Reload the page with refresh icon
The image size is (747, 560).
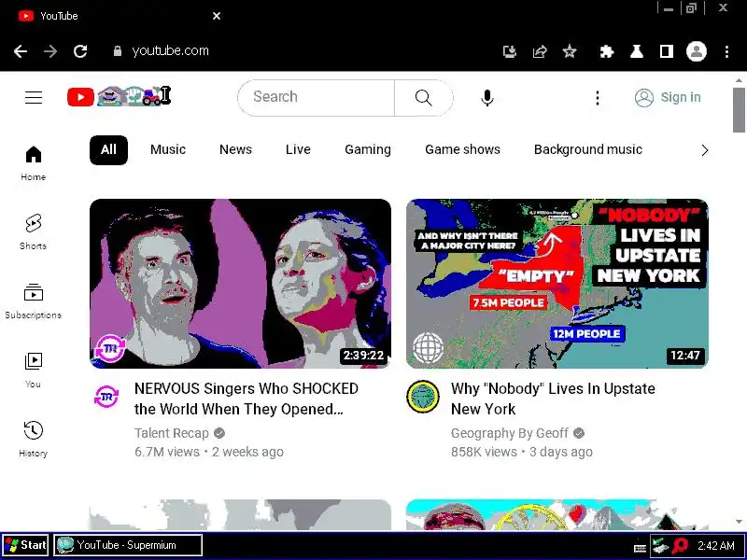pyautogui.click(x=80, y=51)
